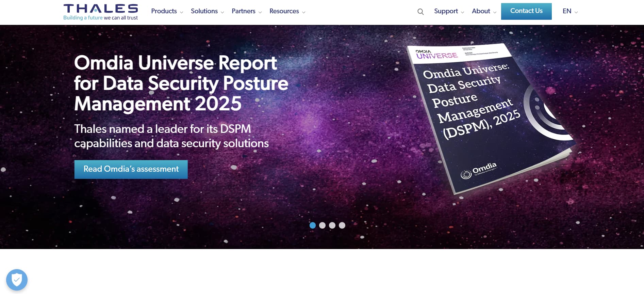The height and width of the screenshot is (294, 644).
Task: Click the 'Thales named a leader' subtitle text
Action: (x=171, y=136)
